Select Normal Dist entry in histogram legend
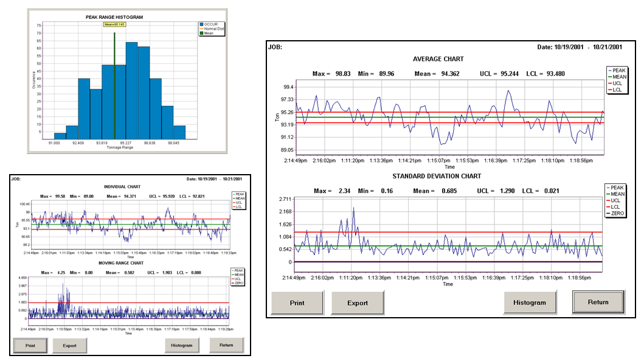The height and width of the screenshot is (364, 644). [212, 29]
